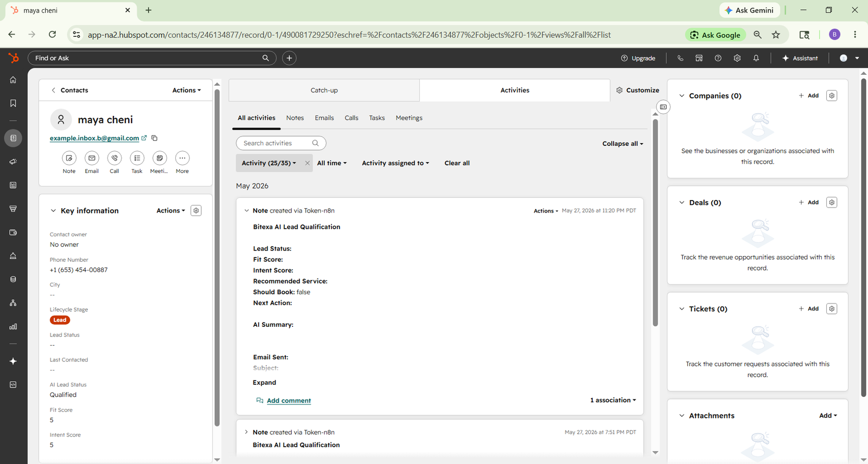The image size is (868, 464).
Task: Open Tickets card settings gear
Action: pyautogui.click(x=832, y=308)
